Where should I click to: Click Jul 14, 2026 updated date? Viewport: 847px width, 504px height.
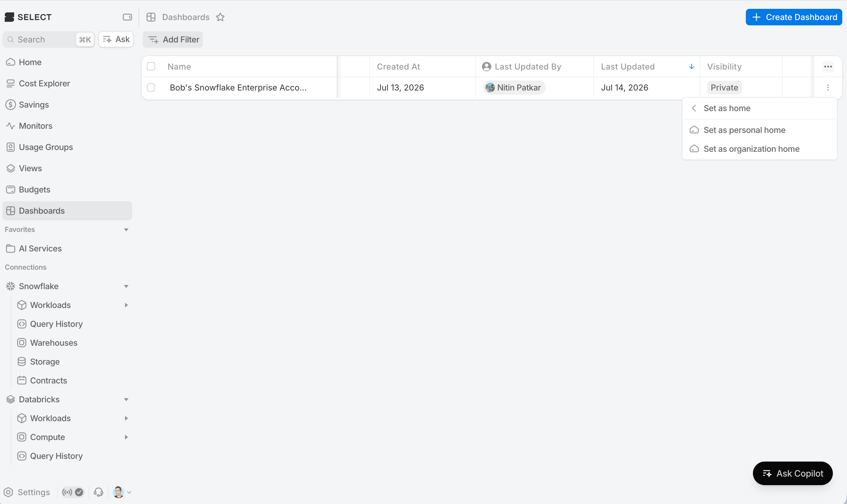click(x=624, y=88)
